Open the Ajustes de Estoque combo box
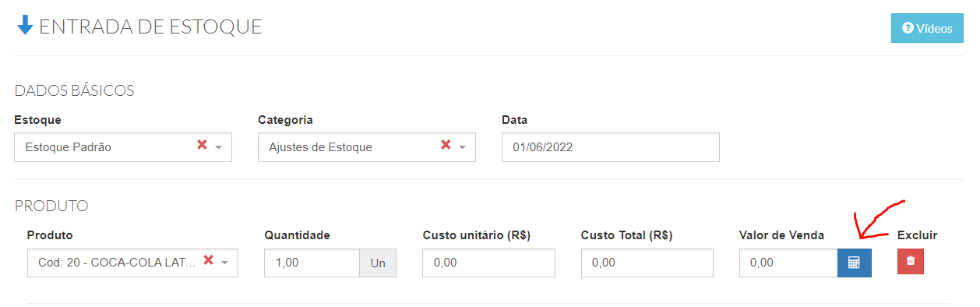Viewport: 980px width, 307px height. pos(367,146)
